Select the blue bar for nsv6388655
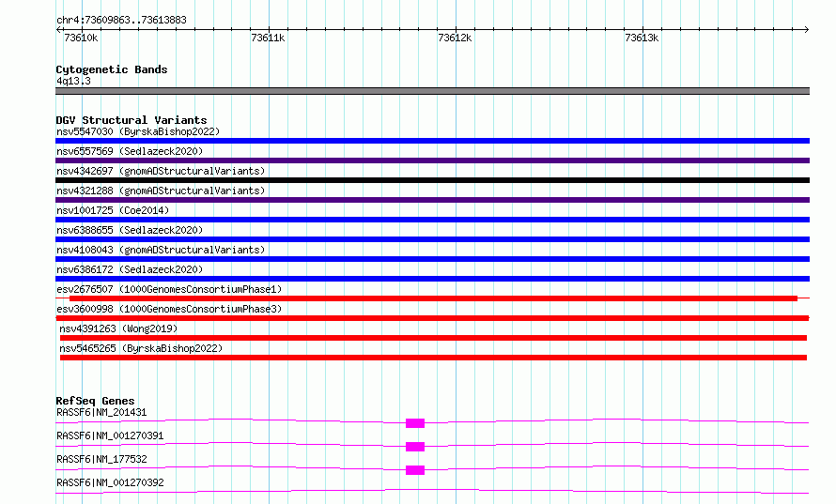The image size is (836, 504). click(432, 239)
